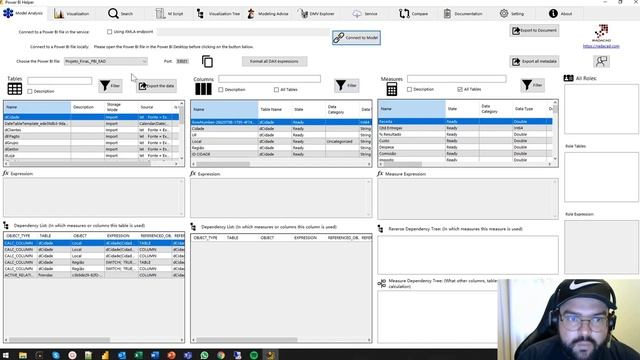Click Measures list scroll down arrow
This screenshot has width=640, height=360.
pyautogui.click(x=555, y=159)
